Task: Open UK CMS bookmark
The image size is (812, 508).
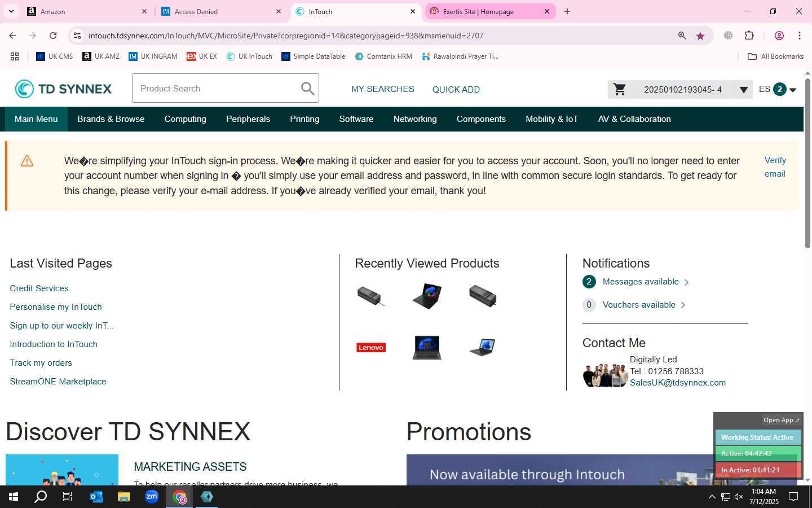Action: 55,56
